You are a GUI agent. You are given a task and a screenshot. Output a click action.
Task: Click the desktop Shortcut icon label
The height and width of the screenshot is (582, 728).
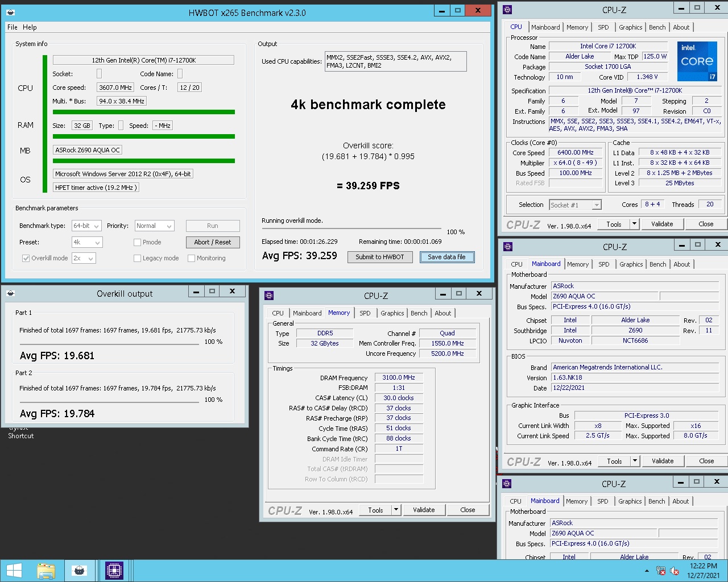click(21, 436)
